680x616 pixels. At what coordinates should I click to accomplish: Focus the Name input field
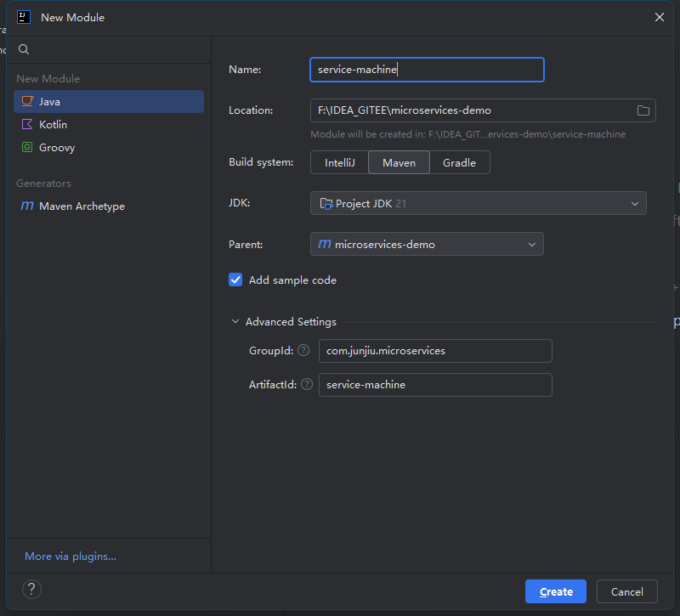click(428, 70)
